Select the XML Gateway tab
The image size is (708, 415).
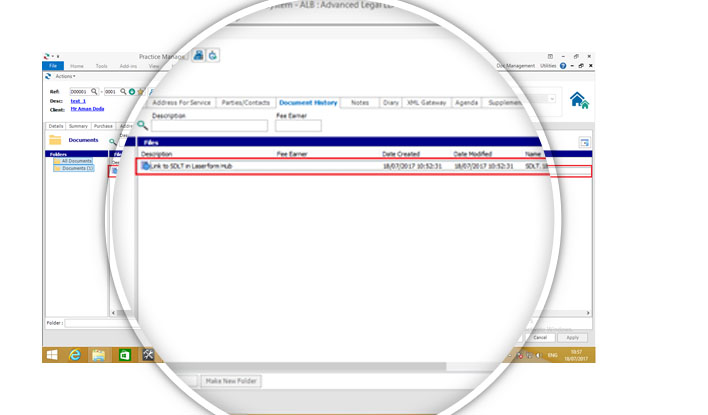coord(426,103)
